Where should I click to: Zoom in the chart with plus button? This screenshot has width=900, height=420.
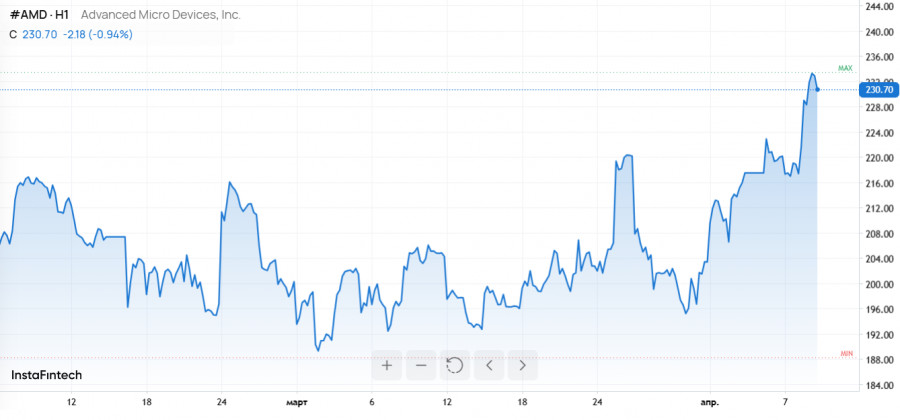click(x=387, y=365)
